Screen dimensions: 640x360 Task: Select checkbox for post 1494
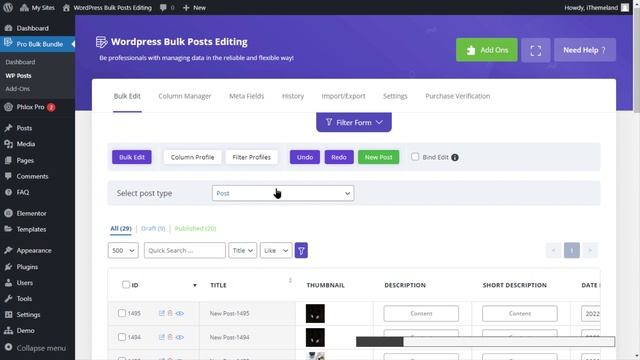122,337
